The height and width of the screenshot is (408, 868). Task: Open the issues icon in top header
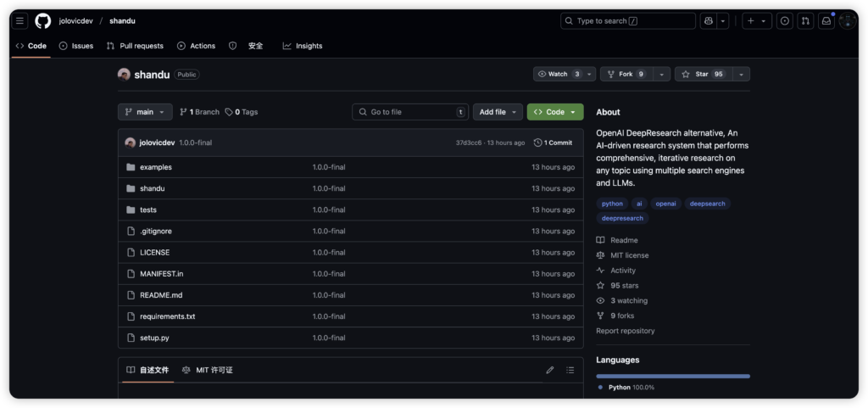(784, 21)
